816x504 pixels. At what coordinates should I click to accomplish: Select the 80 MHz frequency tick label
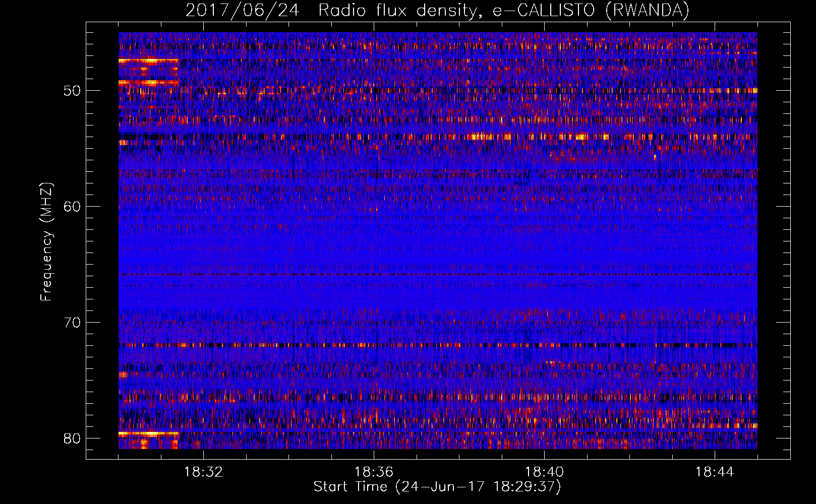73,438
